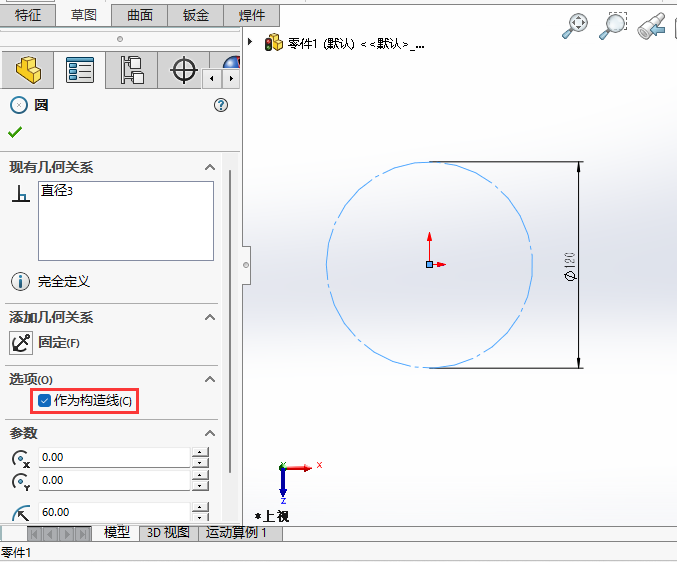The width and height of the screenshot is (677, 562).
Task: Click the circle help question icon
Action: 221,105
